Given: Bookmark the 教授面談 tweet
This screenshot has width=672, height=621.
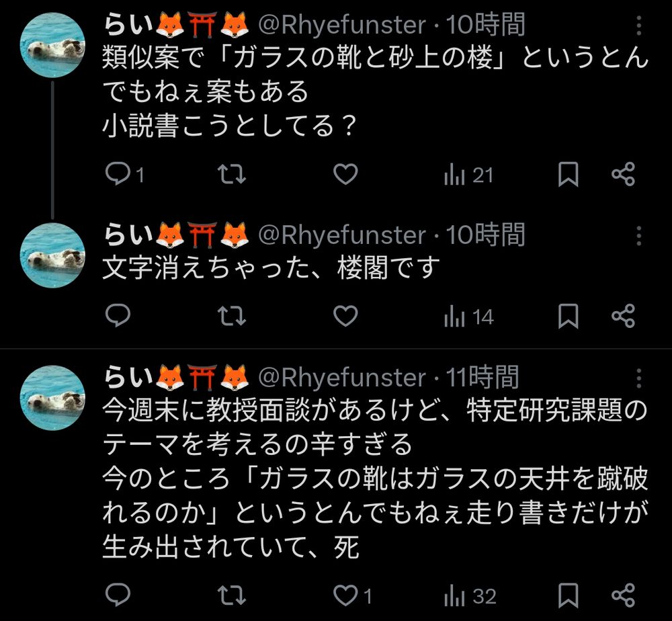Looking at the screenshot, I should (x=569, y=595).
